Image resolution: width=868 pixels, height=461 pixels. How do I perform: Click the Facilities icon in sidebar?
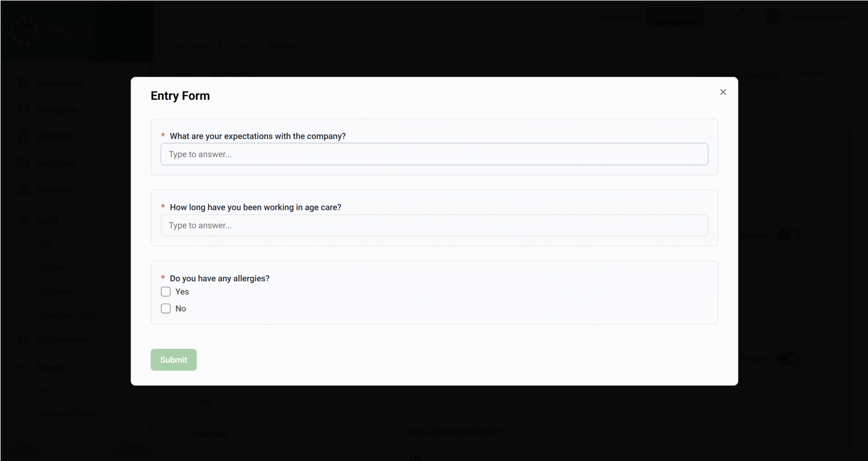click(23, 163)
